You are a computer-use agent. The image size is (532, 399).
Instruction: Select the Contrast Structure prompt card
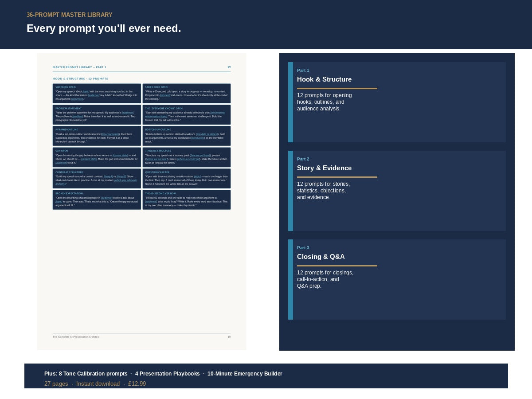[97, 178]
